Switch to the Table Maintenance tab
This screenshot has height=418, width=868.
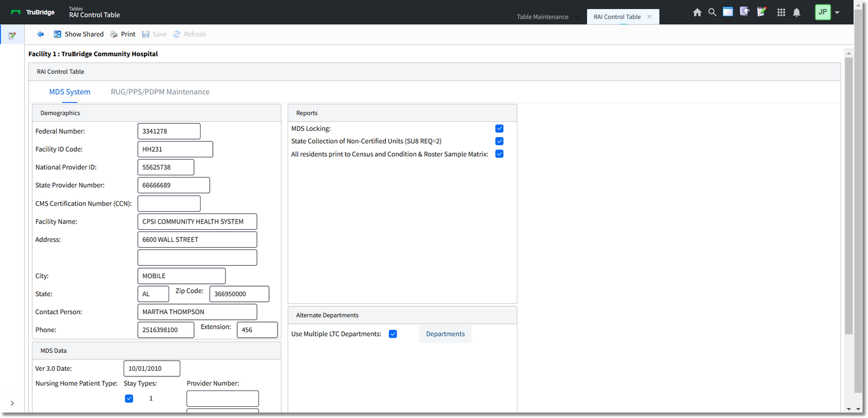543,17
